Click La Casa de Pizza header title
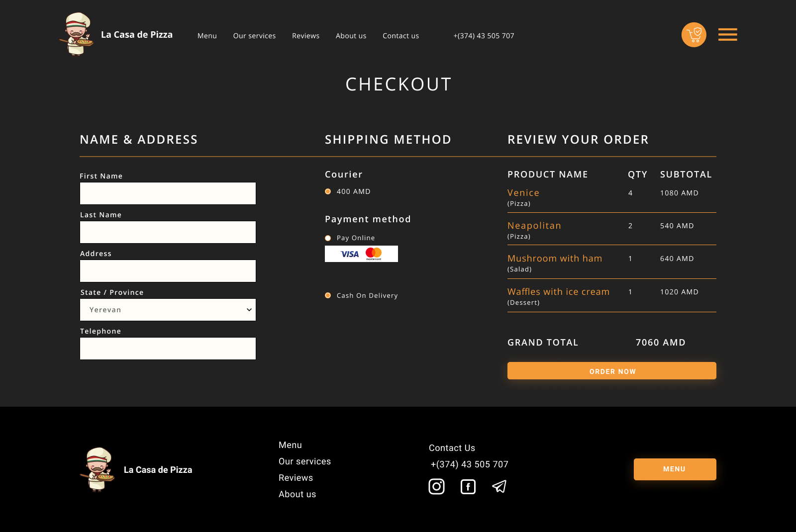This screenshot has height=532, width=796. [137, 35]
